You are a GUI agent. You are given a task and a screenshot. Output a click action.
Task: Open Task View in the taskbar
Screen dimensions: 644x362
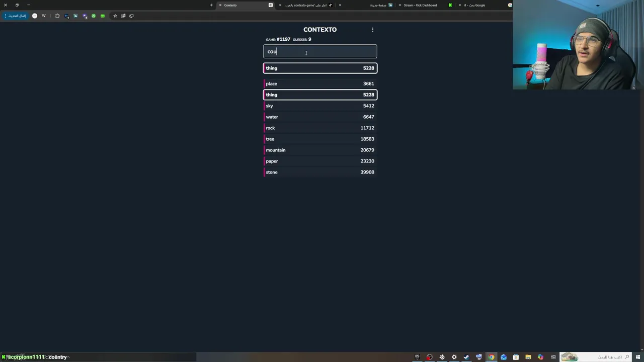(x=553, y=357)
